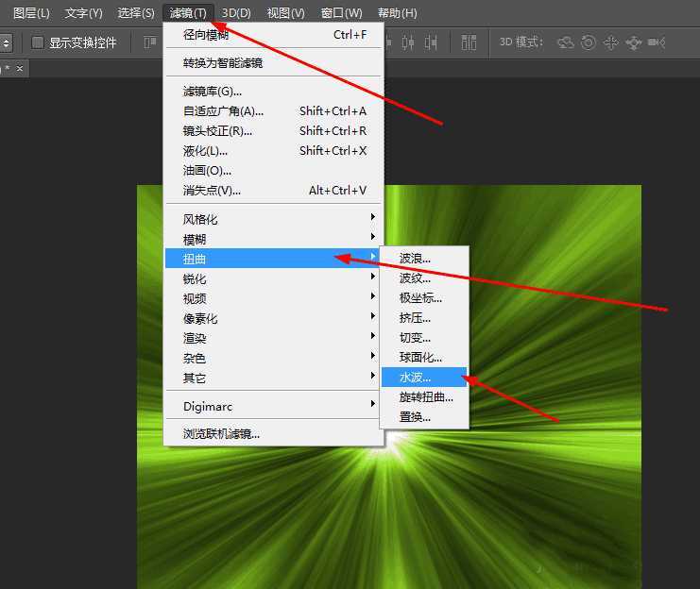Select 极坐标... filter
Image resolution: width=700 pixels, height=589 pixels.
point(420,298)
